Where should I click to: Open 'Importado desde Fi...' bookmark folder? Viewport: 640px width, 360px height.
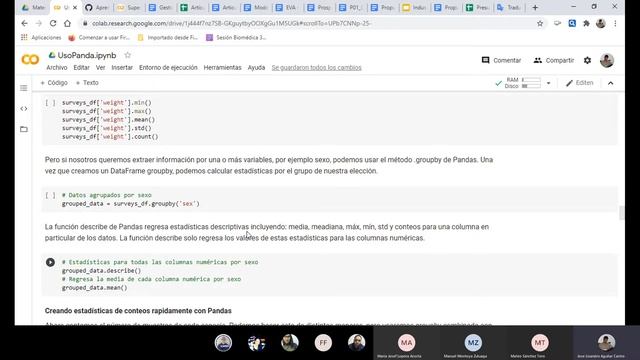(x=168, y=38)
